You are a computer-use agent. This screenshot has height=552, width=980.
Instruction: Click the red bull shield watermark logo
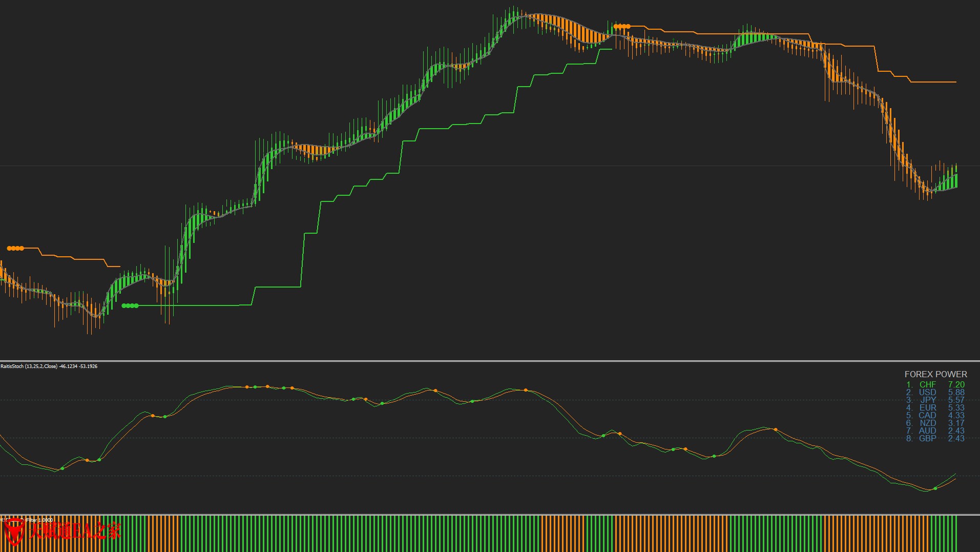tap(14, 531)
